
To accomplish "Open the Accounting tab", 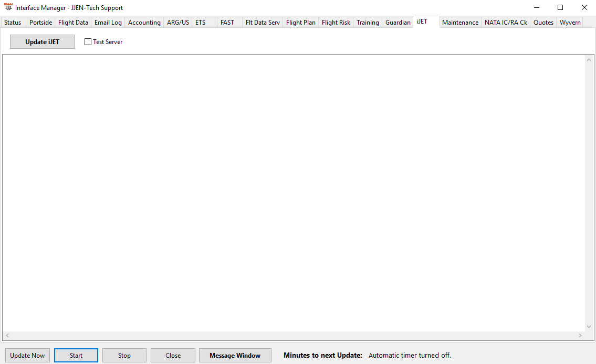I will click(144, 23).
